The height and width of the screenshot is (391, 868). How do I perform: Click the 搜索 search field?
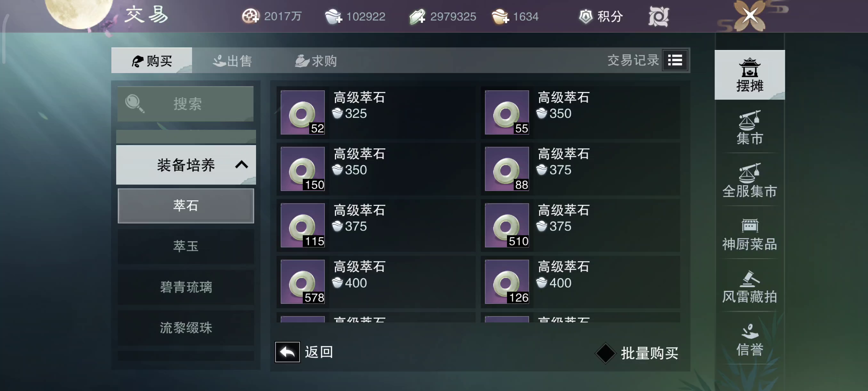[185, 104]
